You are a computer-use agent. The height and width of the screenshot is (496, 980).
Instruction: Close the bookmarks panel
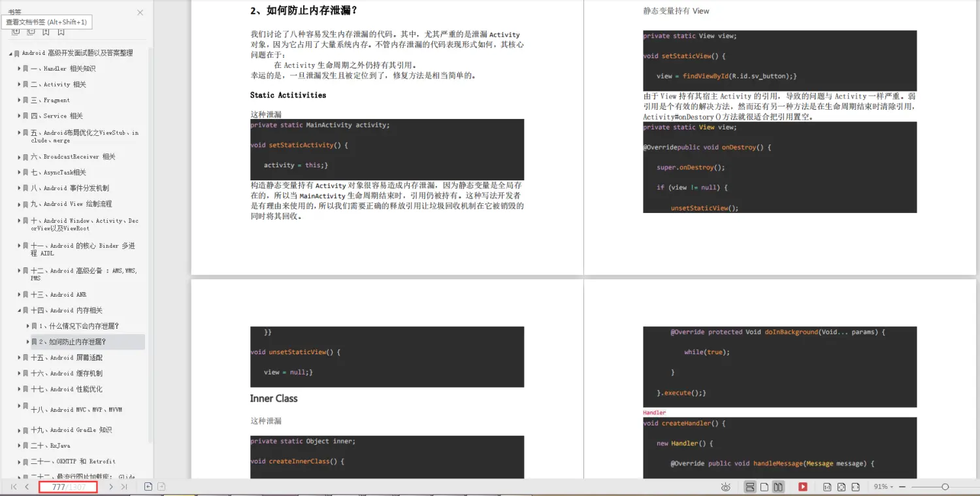[140, 12]
